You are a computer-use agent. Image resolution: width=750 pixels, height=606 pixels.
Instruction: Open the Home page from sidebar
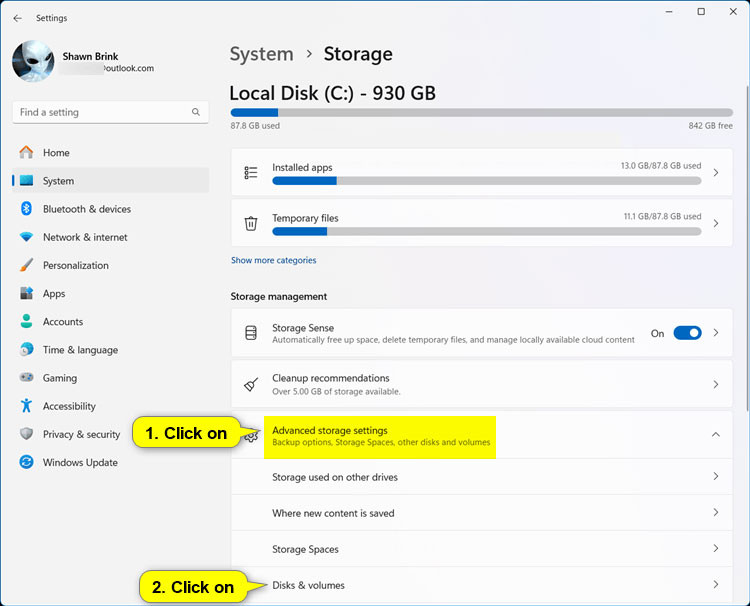pyautogui.click(x=56, y=153)
